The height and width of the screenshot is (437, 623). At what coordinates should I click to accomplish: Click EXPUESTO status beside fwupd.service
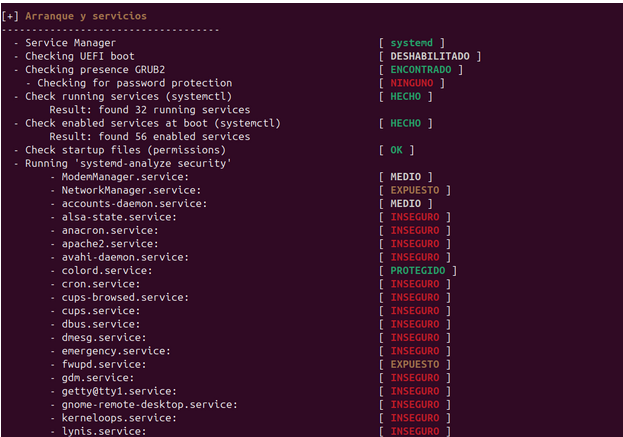pyautogui.click(x=414, y=365)
